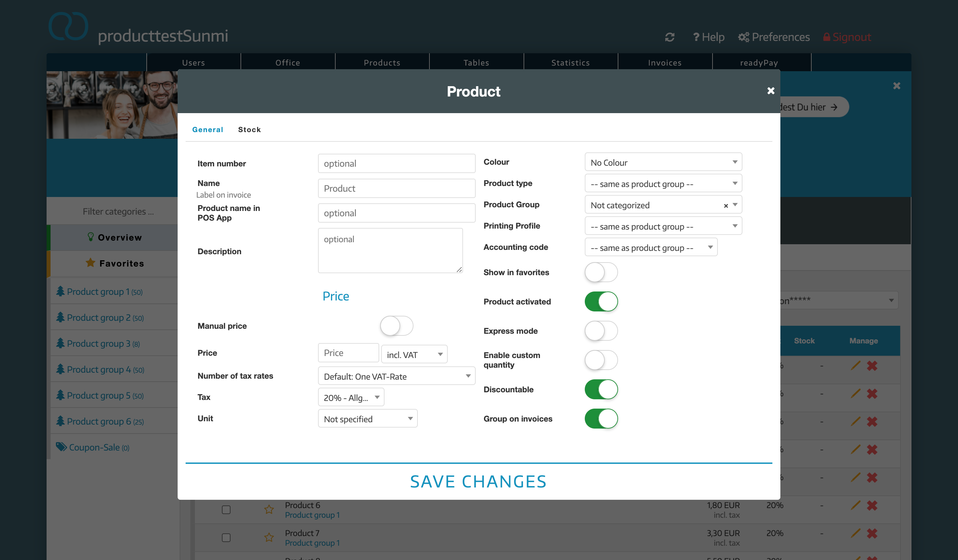This screenshot has height=560, width=958.
Task: Click the red delete X for Product 6
Action: [x=872, y=505]
